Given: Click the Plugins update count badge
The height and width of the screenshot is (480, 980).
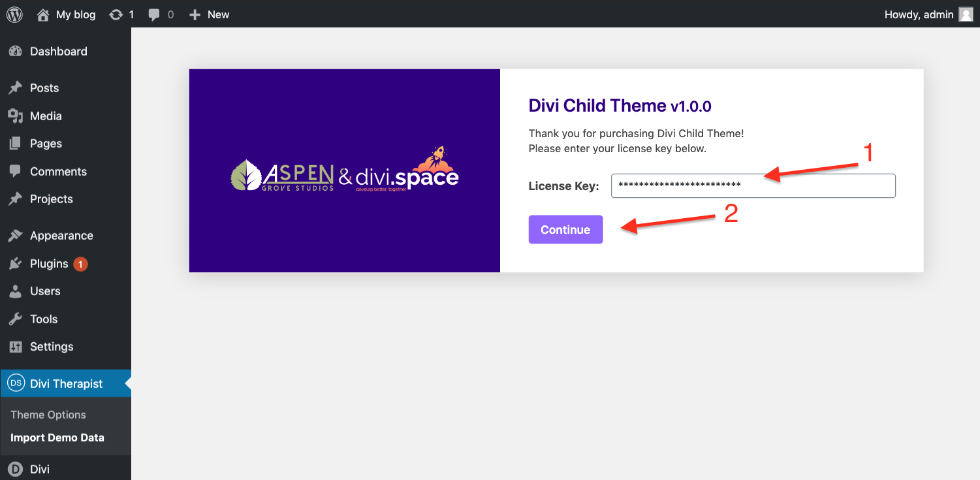Looking at the screenshot, I should click(x=80, y=264).
